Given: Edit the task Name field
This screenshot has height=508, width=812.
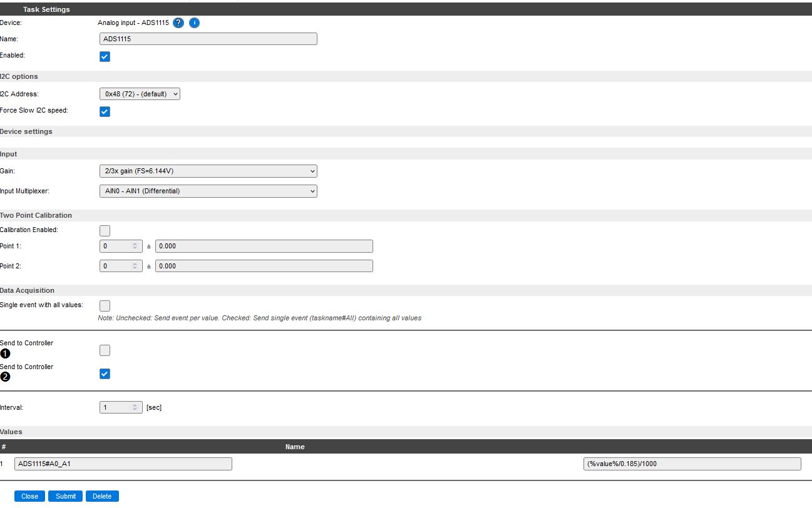Looking at the screenshot, I should click(x=208, y=39).
